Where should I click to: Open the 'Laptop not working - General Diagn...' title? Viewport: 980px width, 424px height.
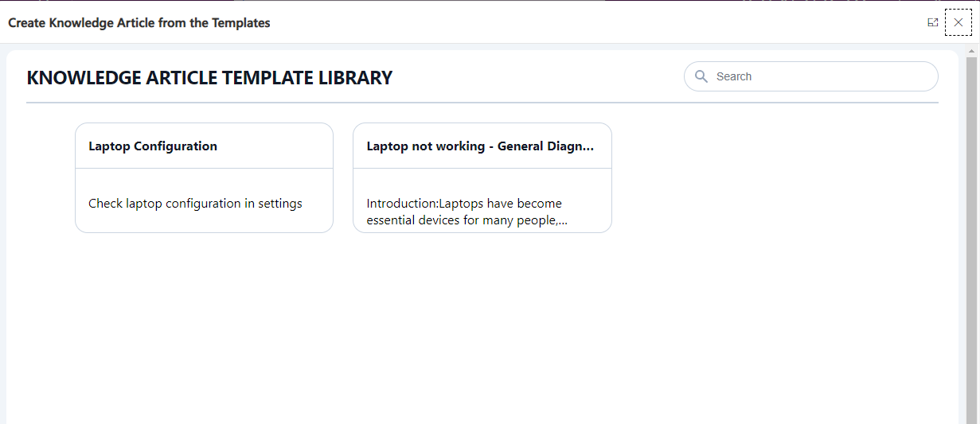pos(480,146)
